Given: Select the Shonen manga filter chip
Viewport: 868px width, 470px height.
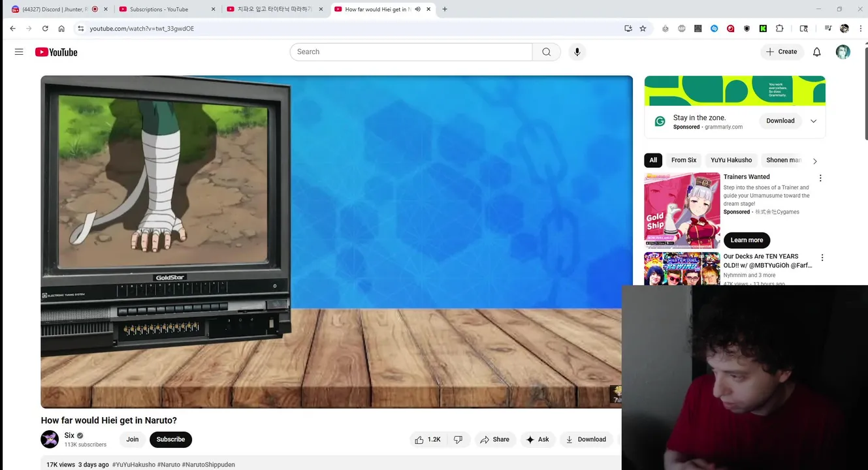Looking at the screenshot, I should coord(783,160).
